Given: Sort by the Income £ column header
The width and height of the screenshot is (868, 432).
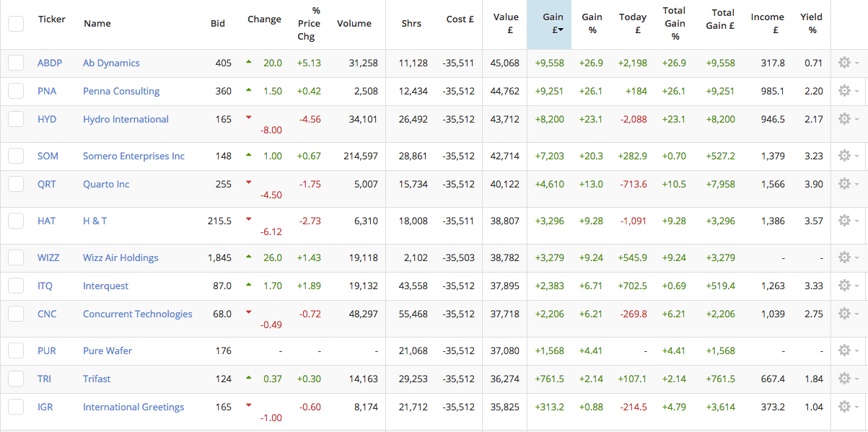Looking at the screenshot, I should tap(768, 24).
